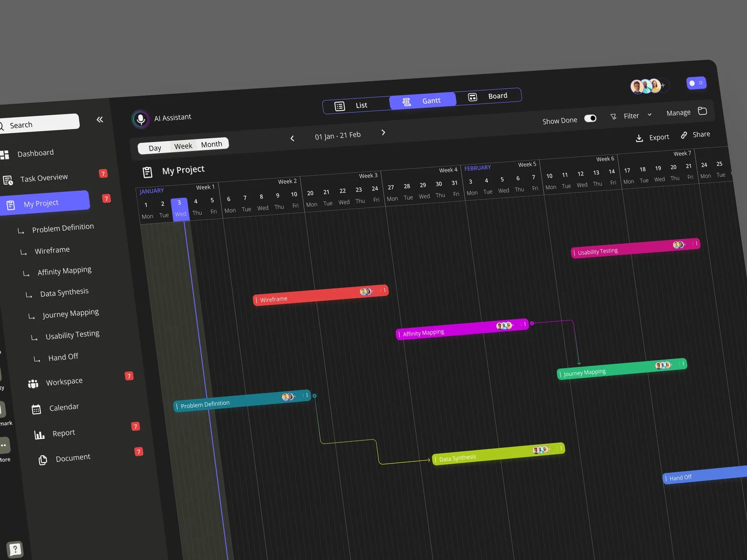
Task: Open options menu on Data Synthesis bar
Action: point(561,448)
